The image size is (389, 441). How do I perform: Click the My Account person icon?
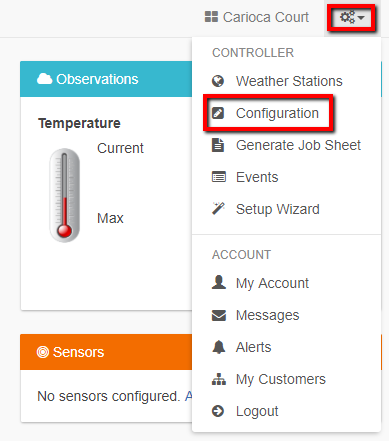click(219, 282)
